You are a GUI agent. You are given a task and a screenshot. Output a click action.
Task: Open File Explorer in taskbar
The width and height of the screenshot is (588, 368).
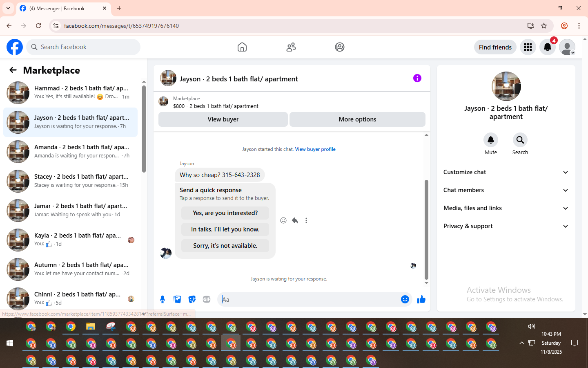click(x=91, y=327)
